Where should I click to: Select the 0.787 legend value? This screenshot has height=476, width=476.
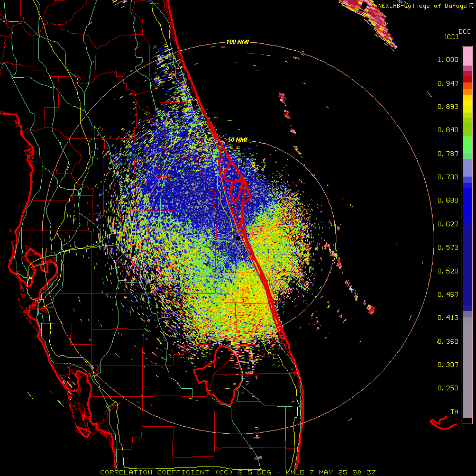click(x=448, y=153)
